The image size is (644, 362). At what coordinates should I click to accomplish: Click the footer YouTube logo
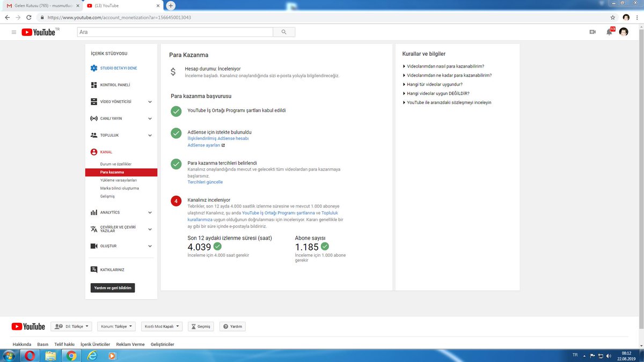pos(28,327)
